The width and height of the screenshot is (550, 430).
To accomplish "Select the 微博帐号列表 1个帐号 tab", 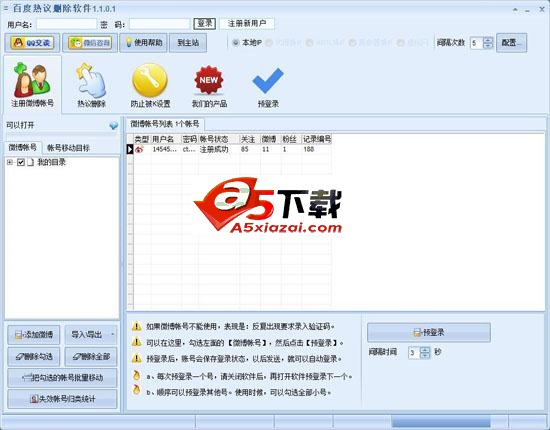I will point(165,124).
